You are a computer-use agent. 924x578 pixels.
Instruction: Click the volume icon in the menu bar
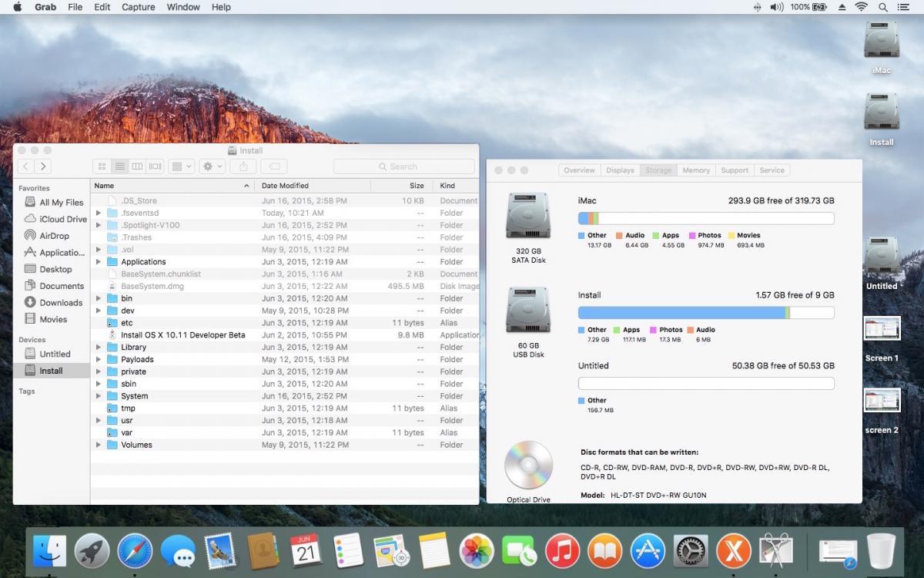click(776, 7)
